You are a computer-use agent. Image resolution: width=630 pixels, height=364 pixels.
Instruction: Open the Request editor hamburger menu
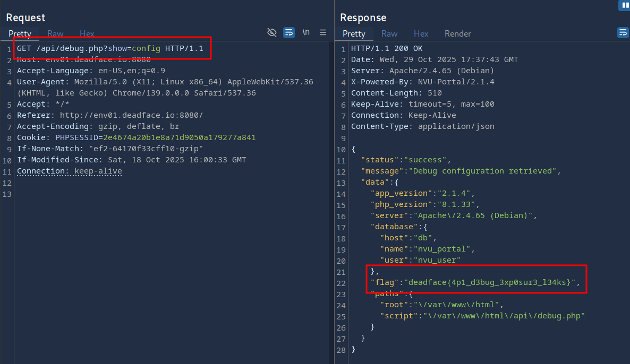(x=322, y=33)
